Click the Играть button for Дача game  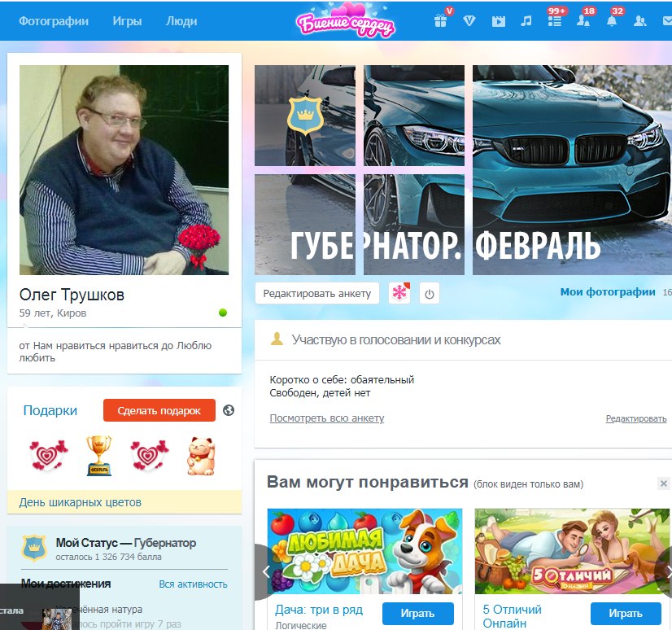[x=418, y=614]
